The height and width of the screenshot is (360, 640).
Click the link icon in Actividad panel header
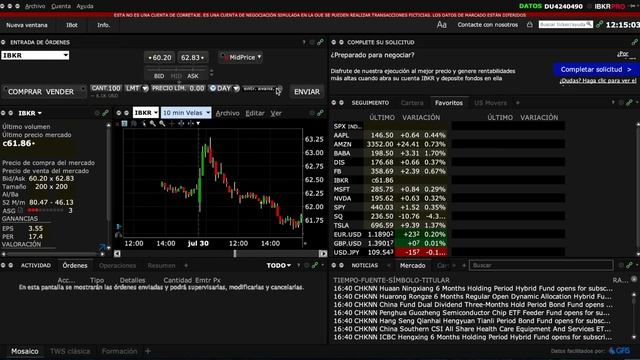(x=315, y=265)
